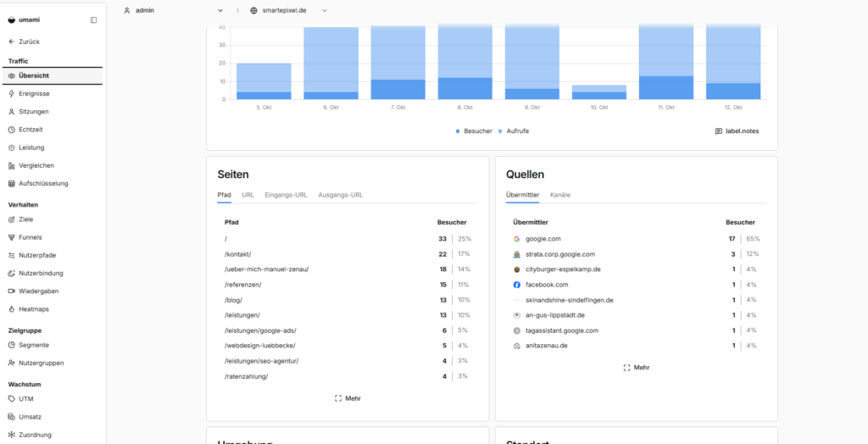Click the anitazenau.de referrer
Viewport: 868px width, 444px height.
pos(547,346)
